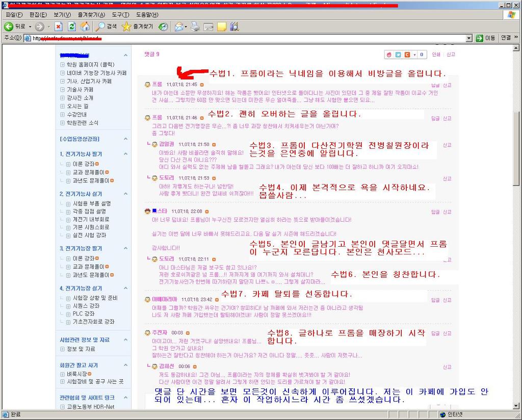Screen dimensions: 522x420
Task: Open 학원 홈페이지 (클릭) sidebar link
Action: pos(91,65)
